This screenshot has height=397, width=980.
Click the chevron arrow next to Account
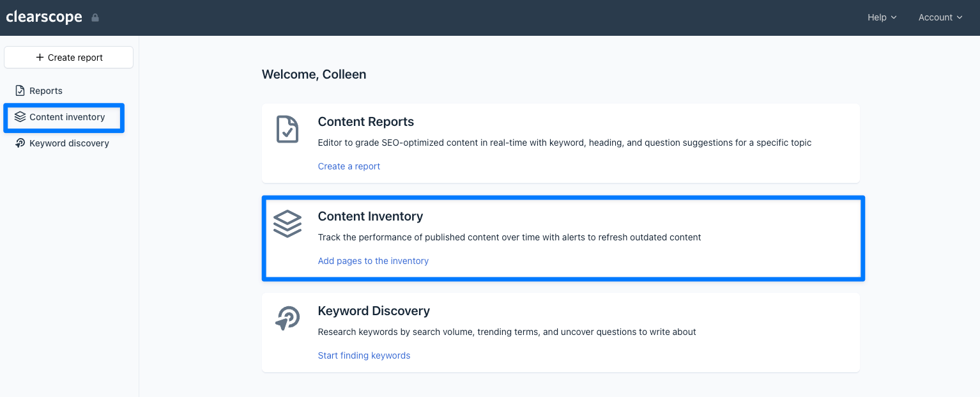point(960,18)
